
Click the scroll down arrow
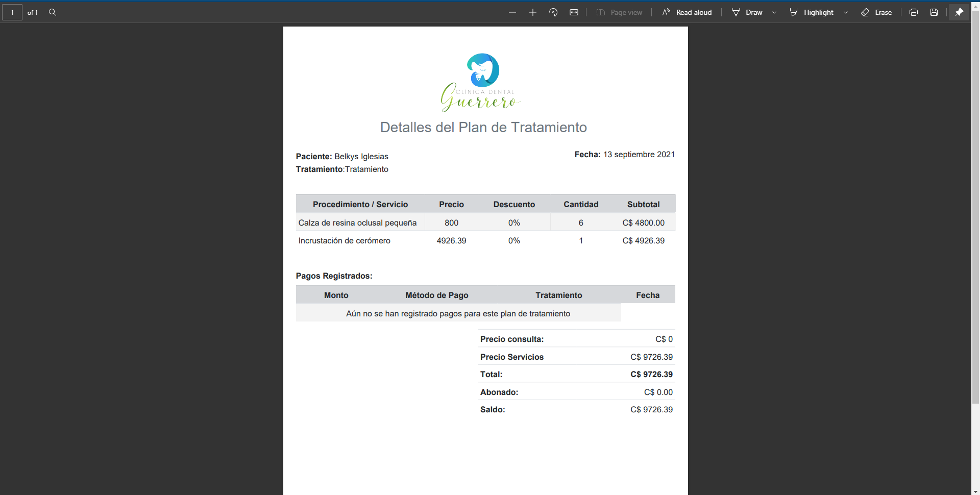tap(975, 491)
